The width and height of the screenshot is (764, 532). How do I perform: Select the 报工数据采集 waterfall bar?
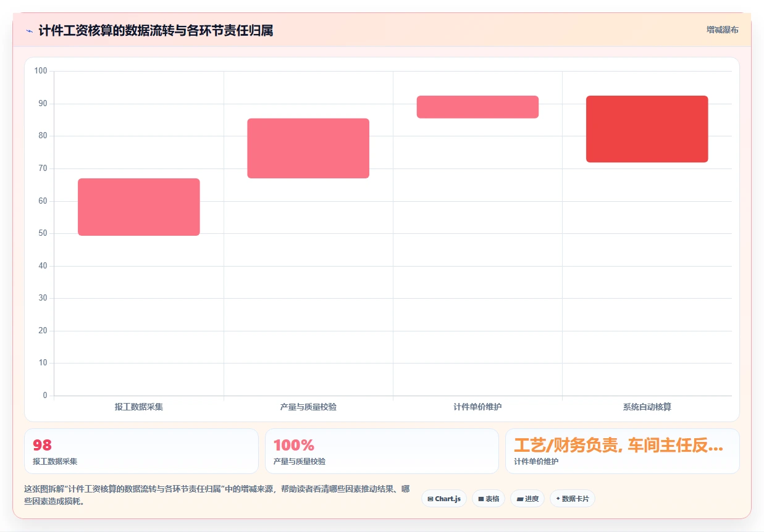click(x=139, y=207)
